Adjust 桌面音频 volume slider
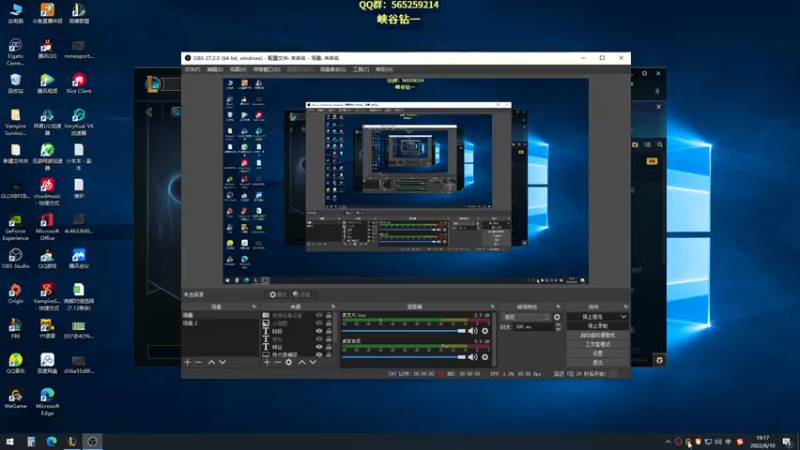Viewport: 800px width, 450px height. [404, 357]
